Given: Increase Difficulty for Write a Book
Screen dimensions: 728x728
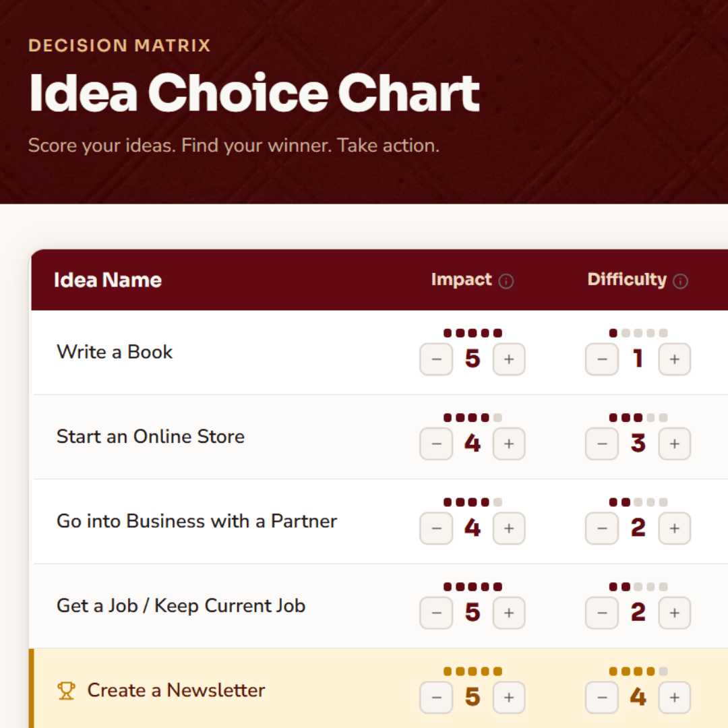Looking at the screenshot, I should [674, 359].
